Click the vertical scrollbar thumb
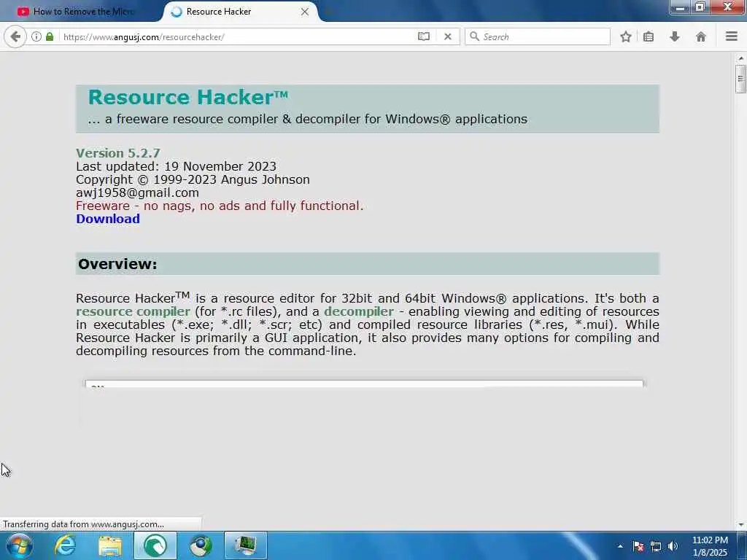This screenshot has height=560, width=747. pyautogui.click(x=740, y=79)
